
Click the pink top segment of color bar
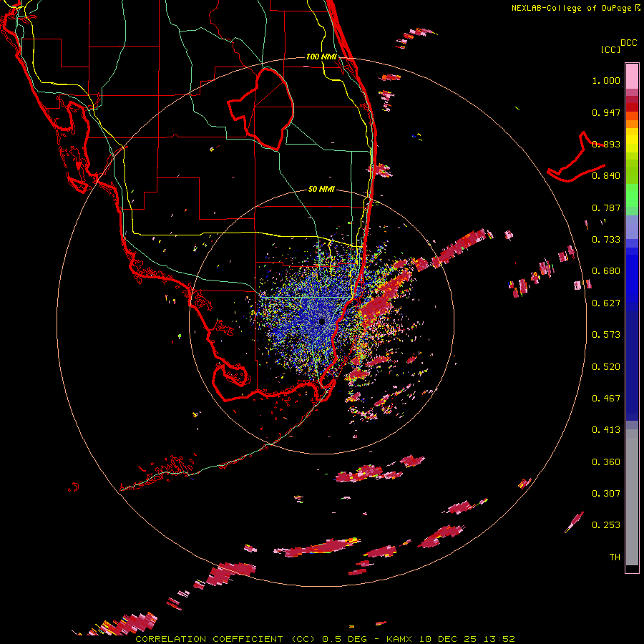(632, 76)
